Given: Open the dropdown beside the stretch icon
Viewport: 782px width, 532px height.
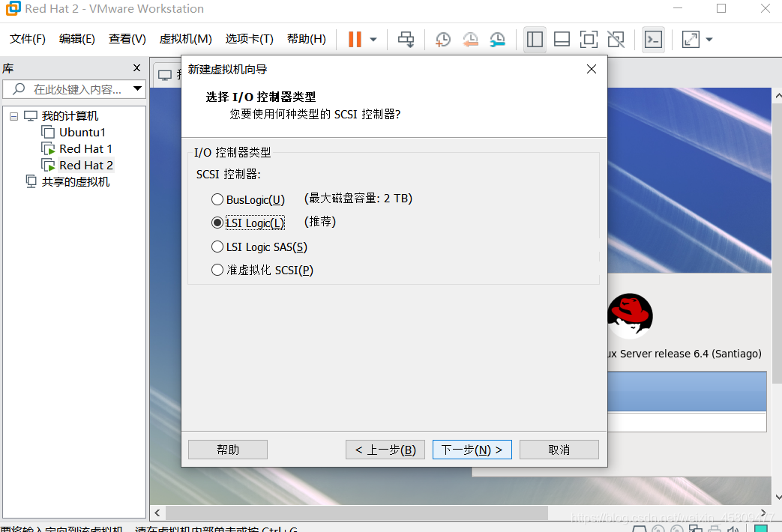Looking at the screenshot, I should (x=709, y=40).
